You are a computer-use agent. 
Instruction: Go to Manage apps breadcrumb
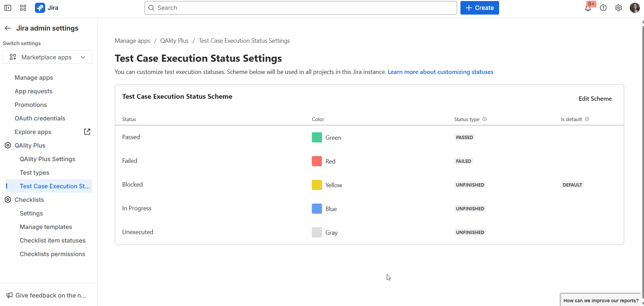pos(132,41)
